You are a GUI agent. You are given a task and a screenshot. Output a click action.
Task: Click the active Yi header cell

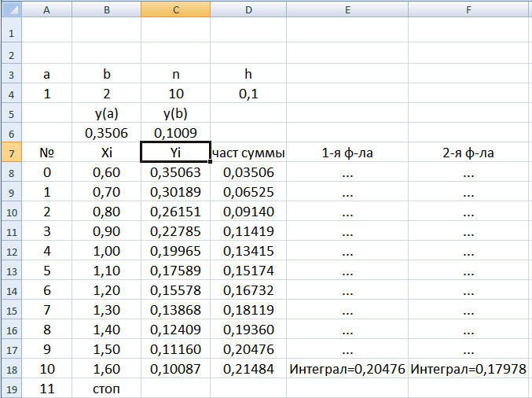click(x=176, y=153)
